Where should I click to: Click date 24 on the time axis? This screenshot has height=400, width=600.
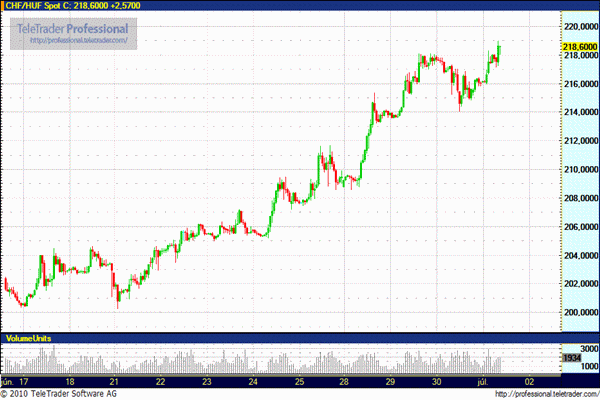(253, 382)
